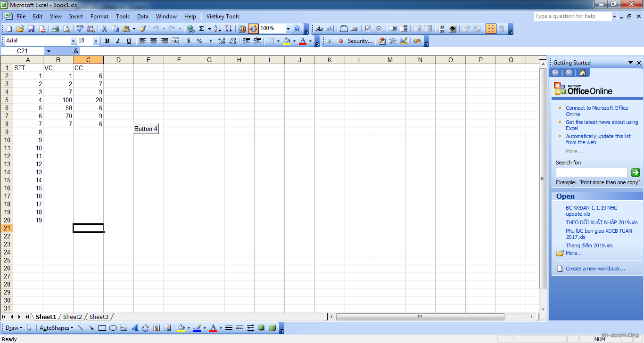Click the Print icon in the toolbar
Viewport: 644px width, 343px height.
55,29
